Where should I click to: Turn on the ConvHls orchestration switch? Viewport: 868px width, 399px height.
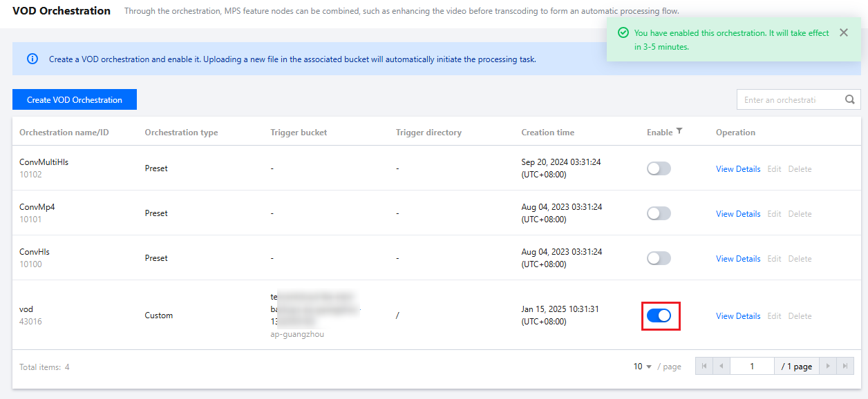(659, 258)
